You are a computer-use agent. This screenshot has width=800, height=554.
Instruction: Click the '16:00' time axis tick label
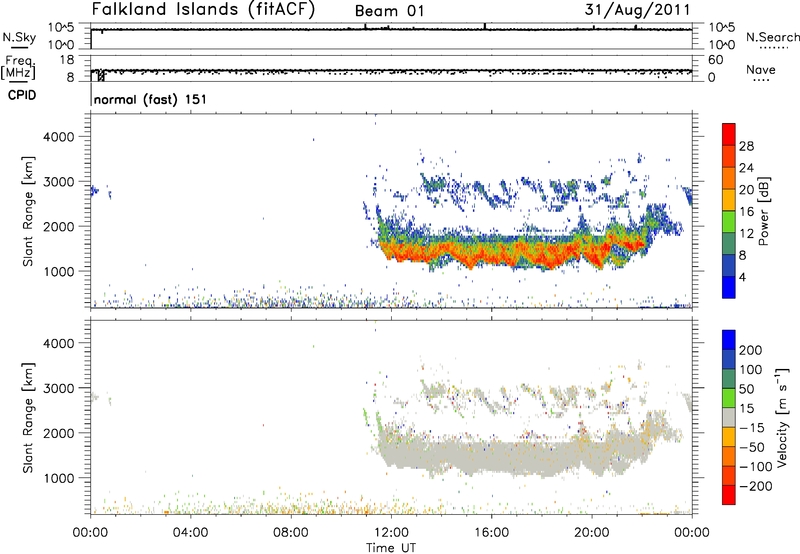coord(491,533)
